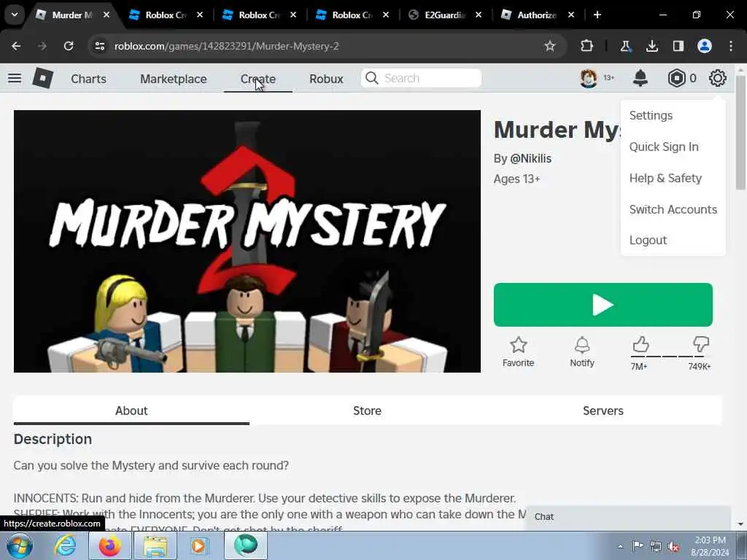Click the Create navigation link
747x560 pixels.
(258, 79)
